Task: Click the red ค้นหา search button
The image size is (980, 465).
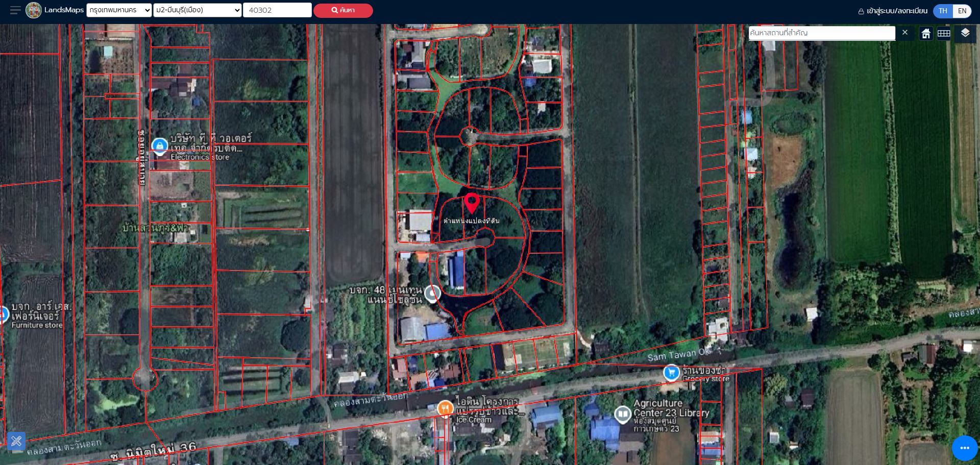Action: (343, 10)
